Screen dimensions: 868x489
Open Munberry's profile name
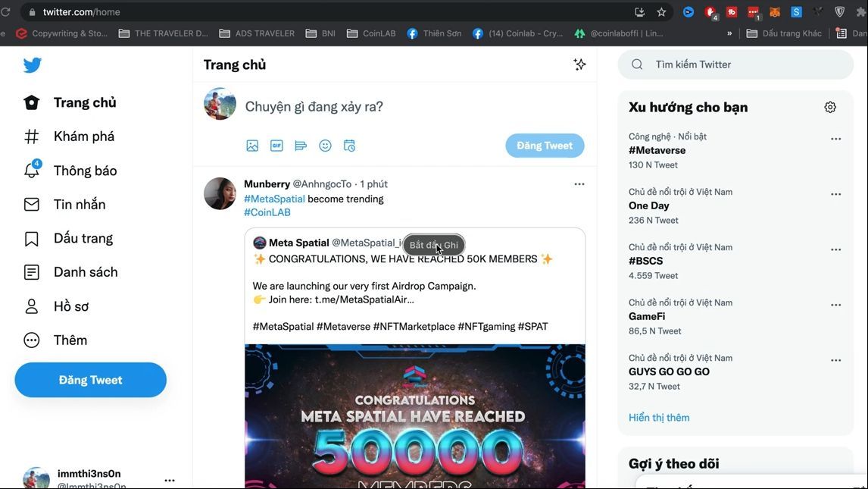(x=267, y=184)
